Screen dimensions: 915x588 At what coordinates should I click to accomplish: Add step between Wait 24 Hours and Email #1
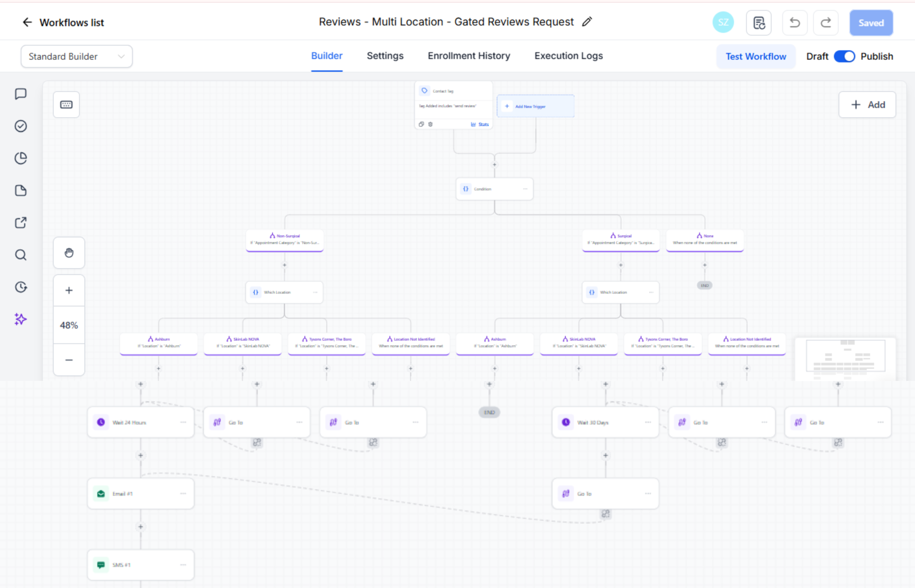[140, 455]
